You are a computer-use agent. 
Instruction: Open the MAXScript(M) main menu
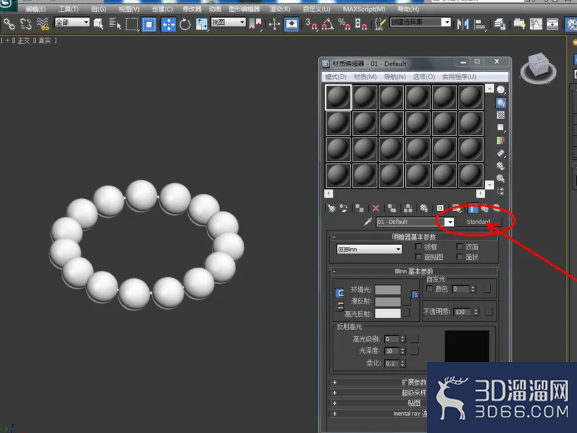click(364, 9)
